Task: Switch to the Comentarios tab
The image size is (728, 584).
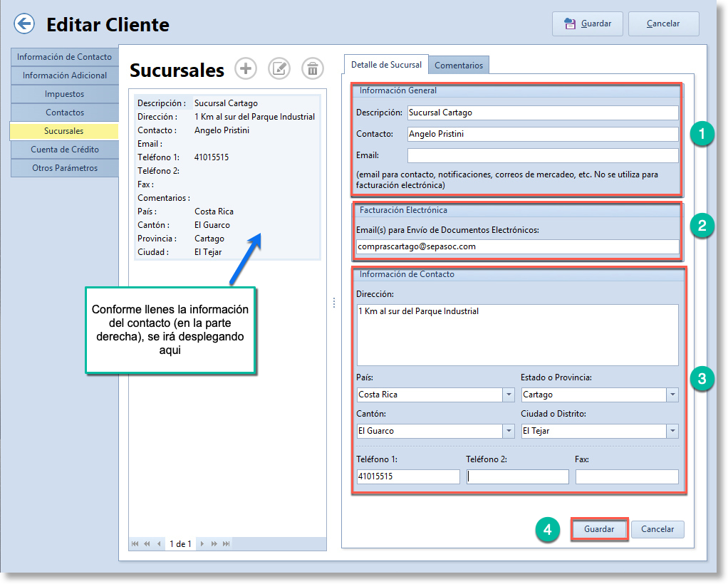Action: coord(459,66)
